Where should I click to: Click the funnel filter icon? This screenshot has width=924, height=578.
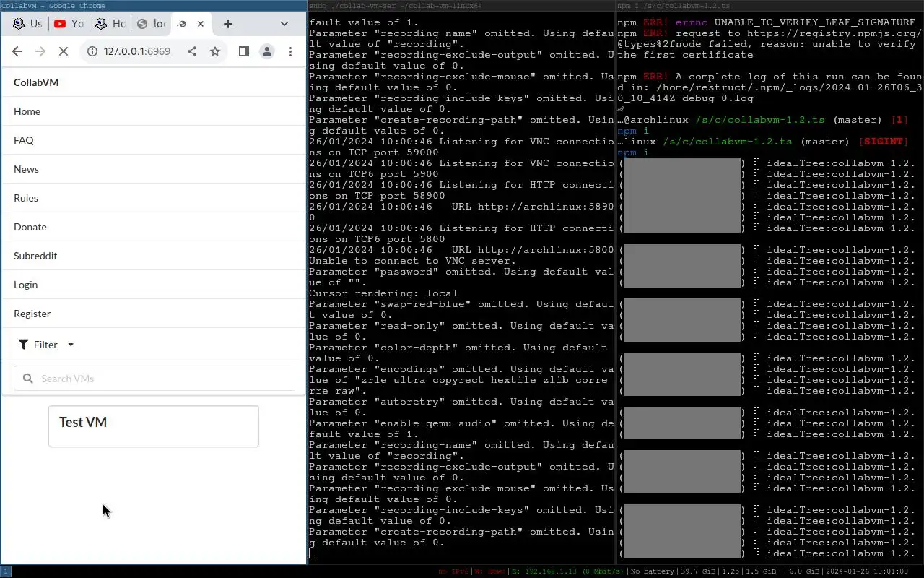[23, 345]
